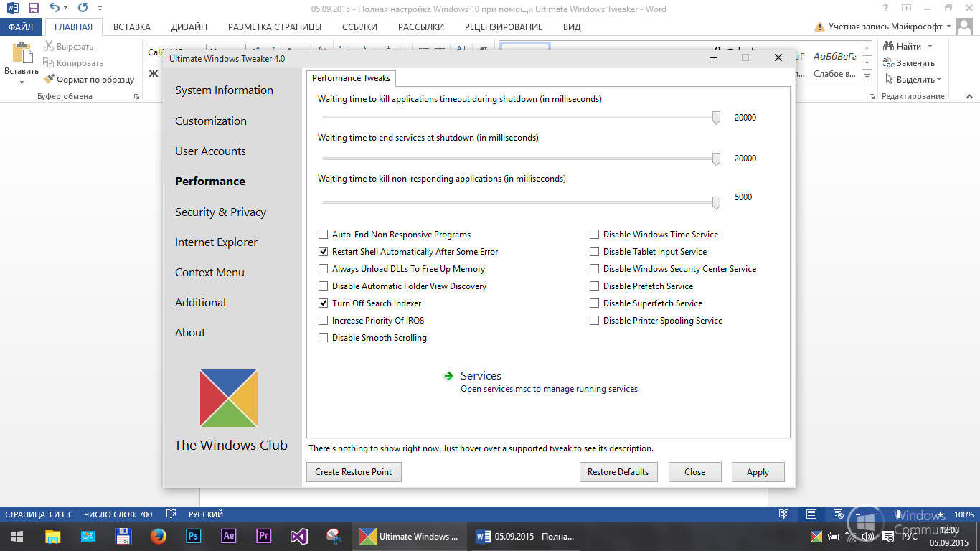The image size is (980, 551).
Task: Open the Customization section in Tweaker sidebar
Action: pos(211,121)
